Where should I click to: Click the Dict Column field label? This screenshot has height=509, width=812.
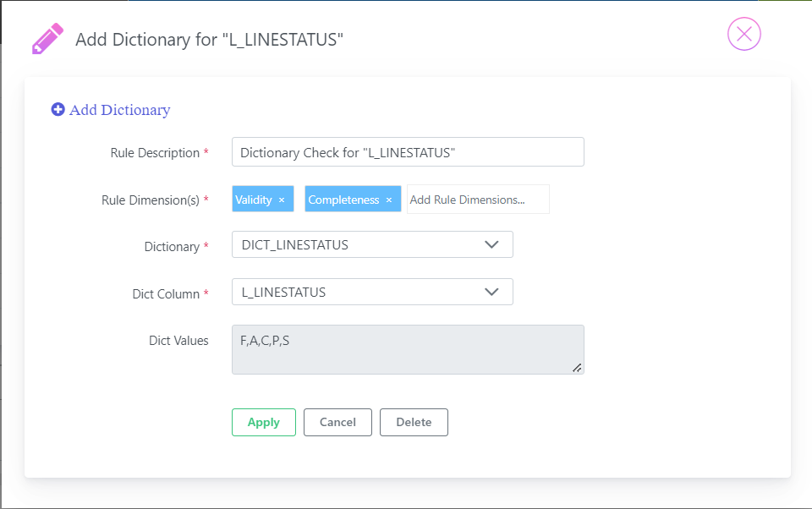pos(166,293)
